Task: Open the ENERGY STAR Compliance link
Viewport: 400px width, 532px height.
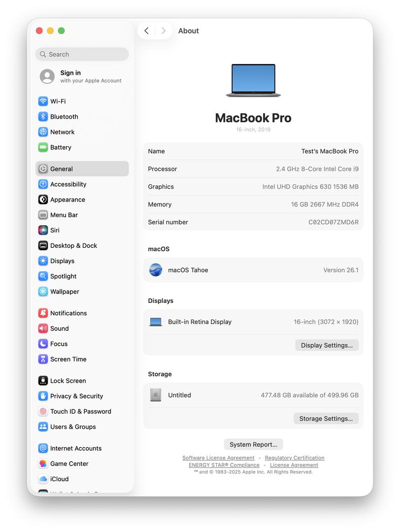Action: (x=224, y=465)
